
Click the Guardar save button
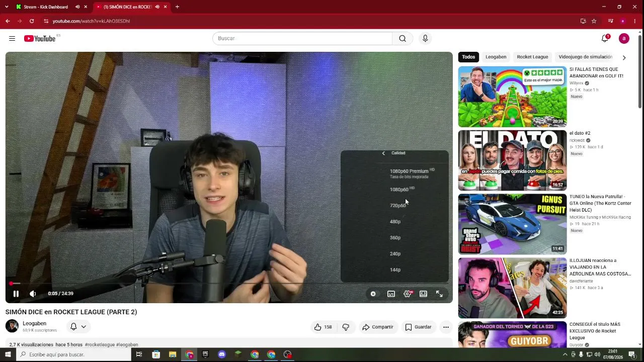tap(419, 327)
